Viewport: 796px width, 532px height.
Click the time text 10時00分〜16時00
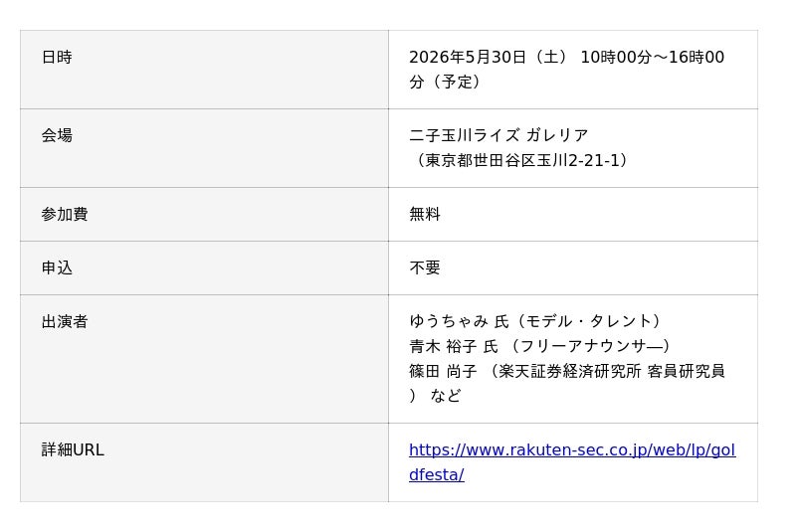coord(652,58)
